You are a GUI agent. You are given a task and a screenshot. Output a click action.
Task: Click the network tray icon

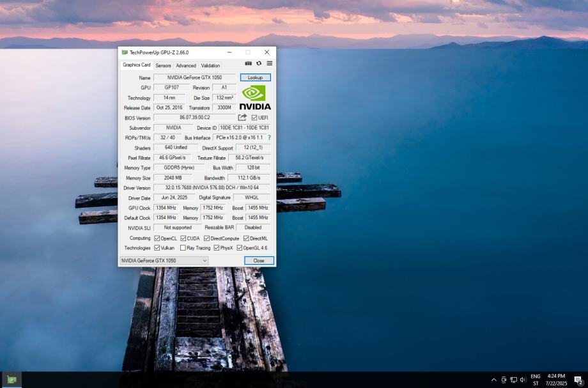[x=513, y=380]
